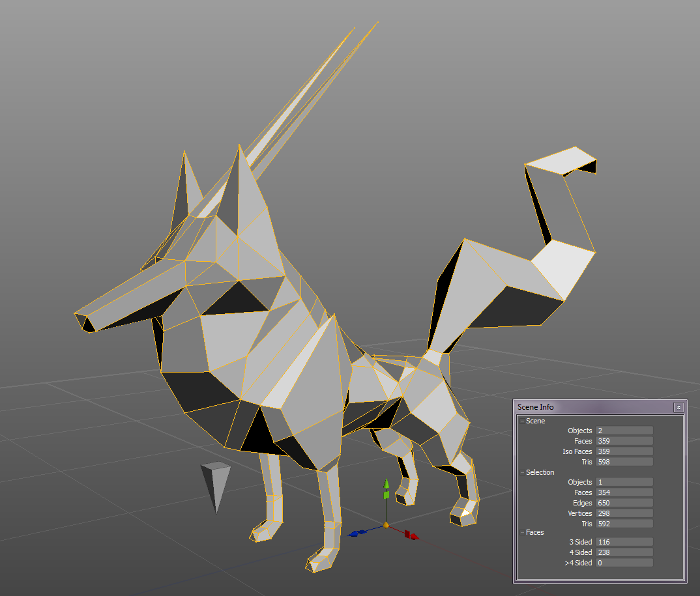Collapse the Faces section with sided counts

(522, 533)
